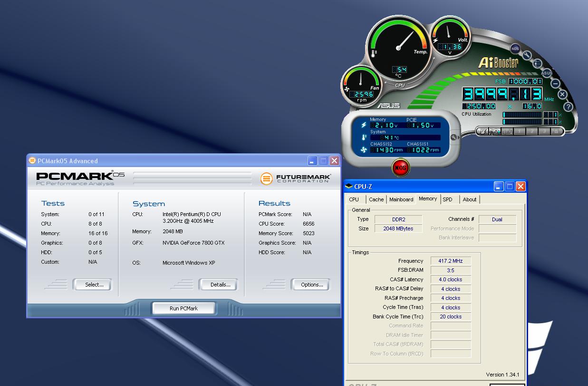Click the 417.2 MHz Frequency field
This screenshot has height=386, width=588.
(451, 261)
